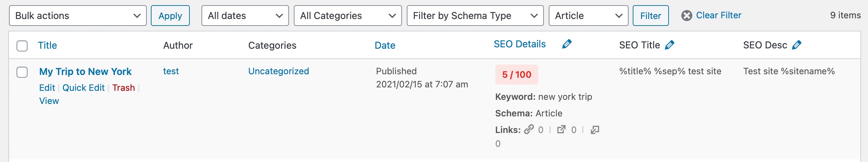The image size is (868, 162).
Task: Click the internal links chain icon
Action: (x=529, y=130)
